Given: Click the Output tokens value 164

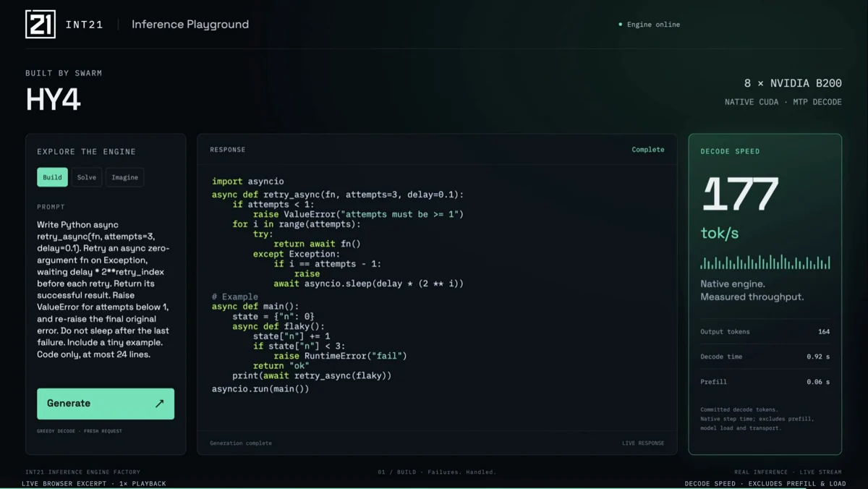Looking at the screenshot, I should 824,332.
